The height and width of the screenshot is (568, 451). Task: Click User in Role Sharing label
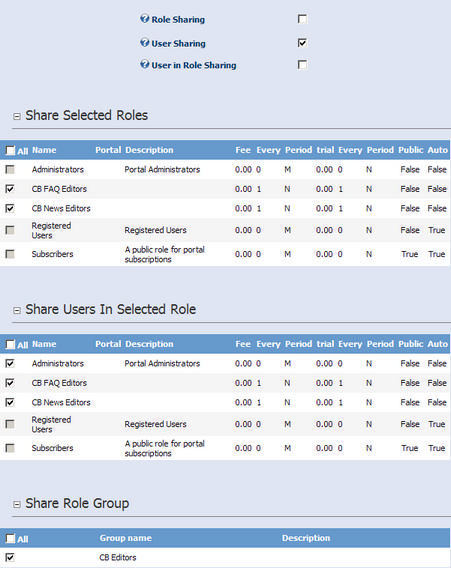(x=194, y=65)
